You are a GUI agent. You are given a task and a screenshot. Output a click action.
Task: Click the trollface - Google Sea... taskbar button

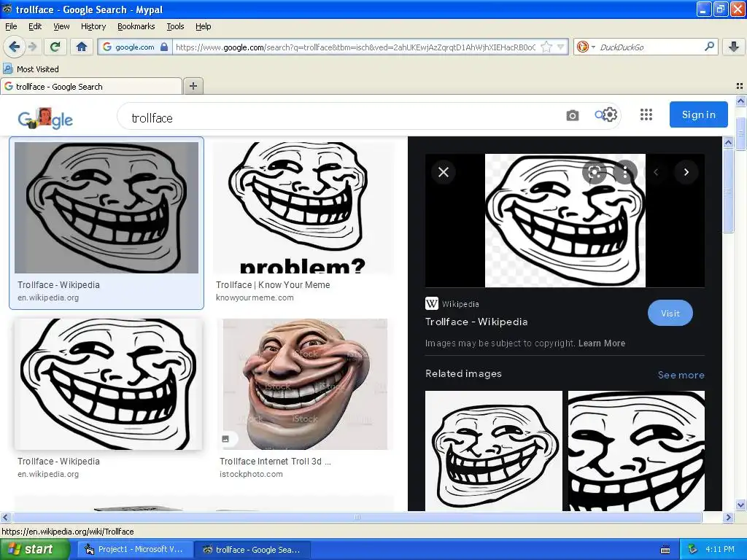click(252, 550)
